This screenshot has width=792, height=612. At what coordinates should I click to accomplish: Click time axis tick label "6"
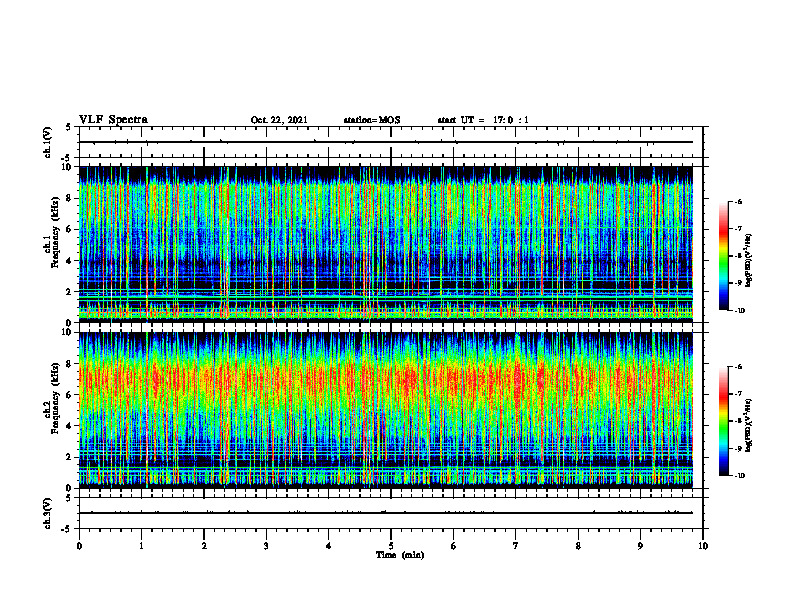tap(454, 546)
